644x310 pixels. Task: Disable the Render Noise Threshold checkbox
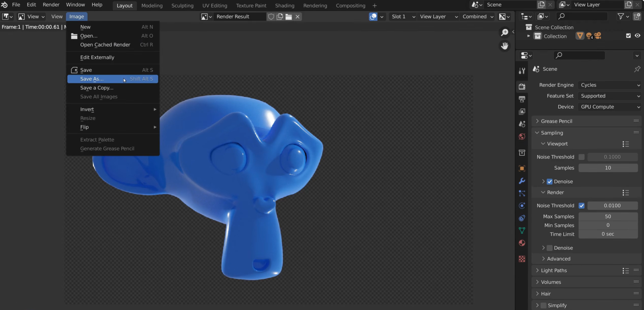(x=582, y=206)
